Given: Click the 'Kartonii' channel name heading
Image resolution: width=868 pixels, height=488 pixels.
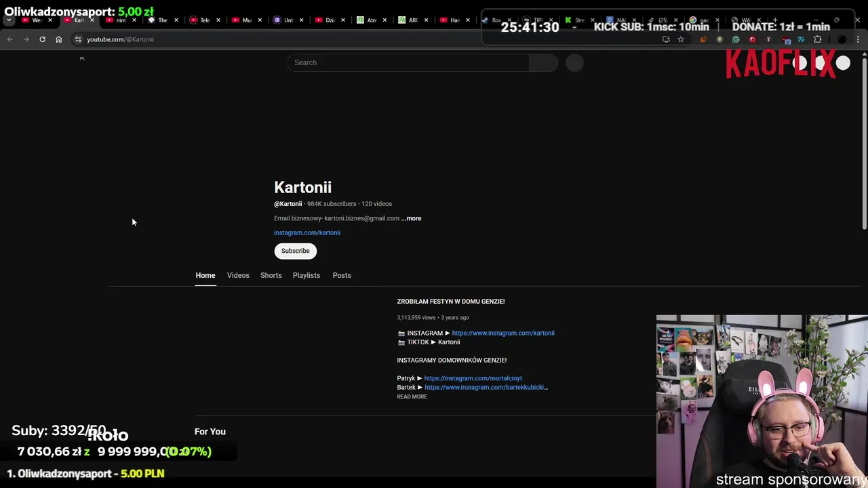Looking at the screenshot, I should click(x=302, y=188).
